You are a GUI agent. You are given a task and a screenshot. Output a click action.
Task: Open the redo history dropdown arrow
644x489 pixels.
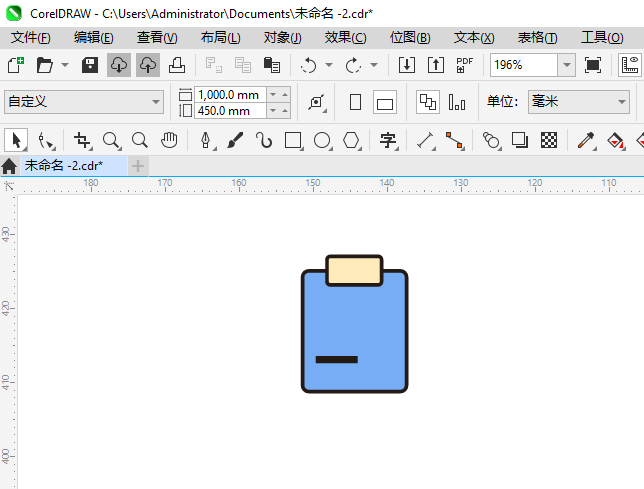pyautogui.click(x=374, y=65)
